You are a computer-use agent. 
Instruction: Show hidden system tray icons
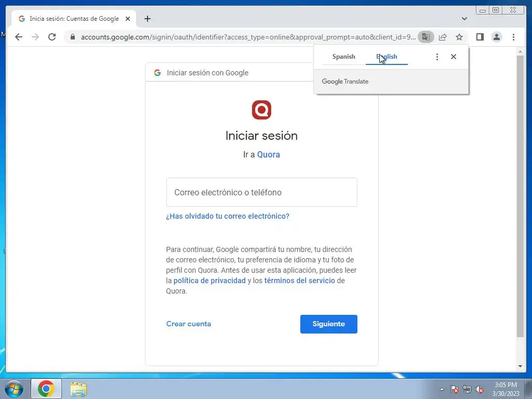pos(442,389)
